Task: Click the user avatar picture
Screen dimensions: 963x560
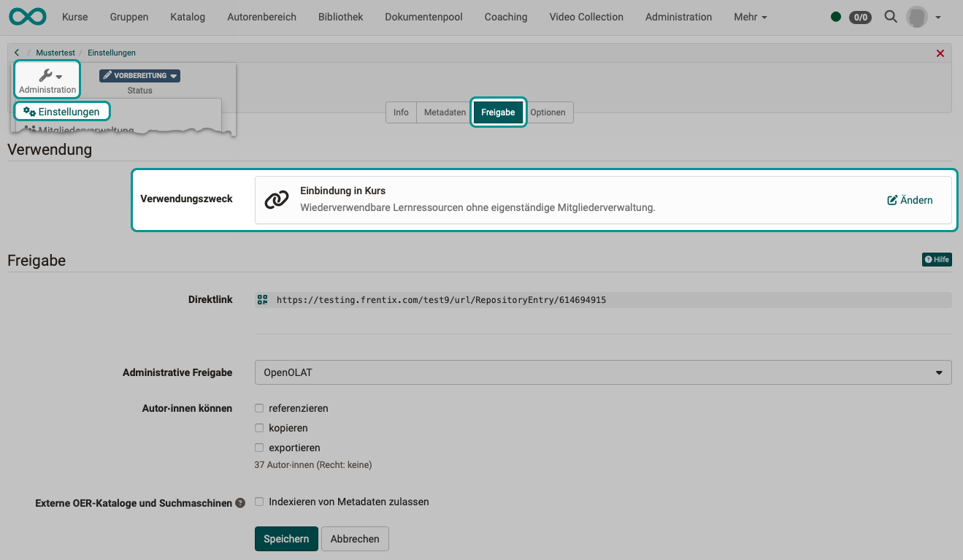Action: 916,17
